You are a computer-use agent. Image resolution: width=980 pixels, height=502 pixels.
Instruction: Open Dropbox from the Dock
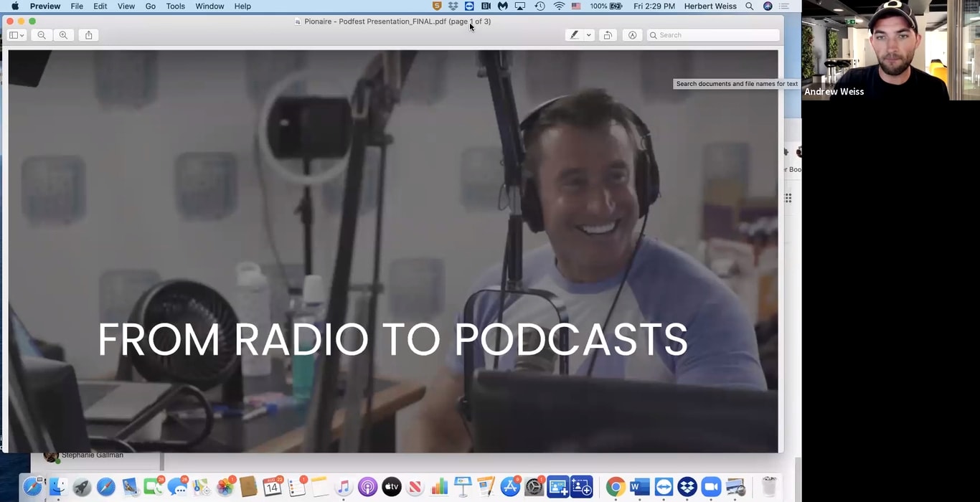pyautogui.click(x=687, y=486)
